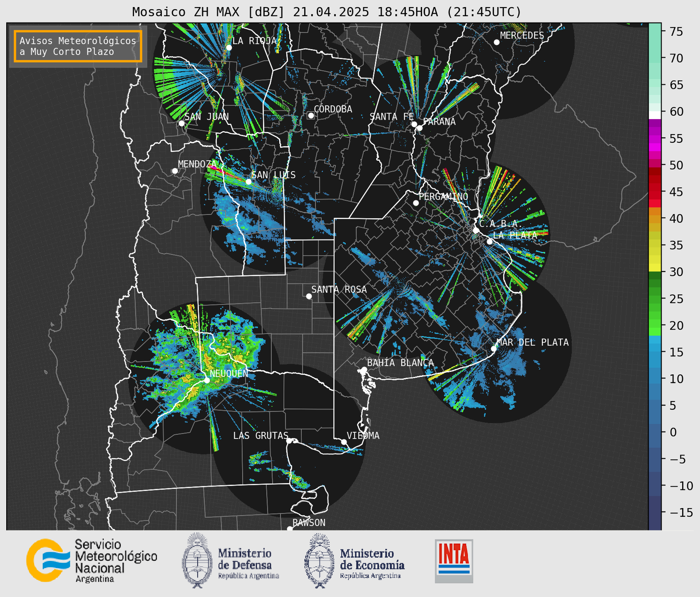Click the Avisos Meteorológicos a Muy Corto Plazo box
Image resolution: width=700 pixels, height=597 pixels.
tap(78, 46)
